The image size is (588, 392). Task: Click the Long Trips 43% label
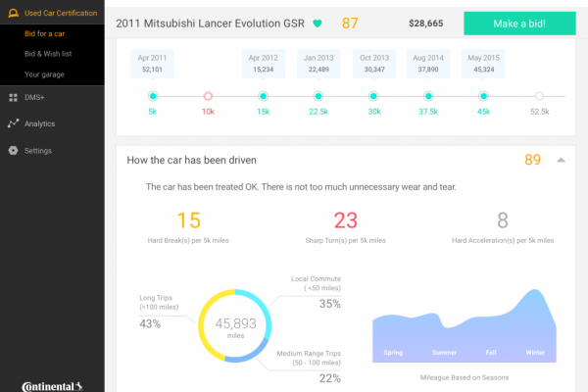(x=159, y=312)
